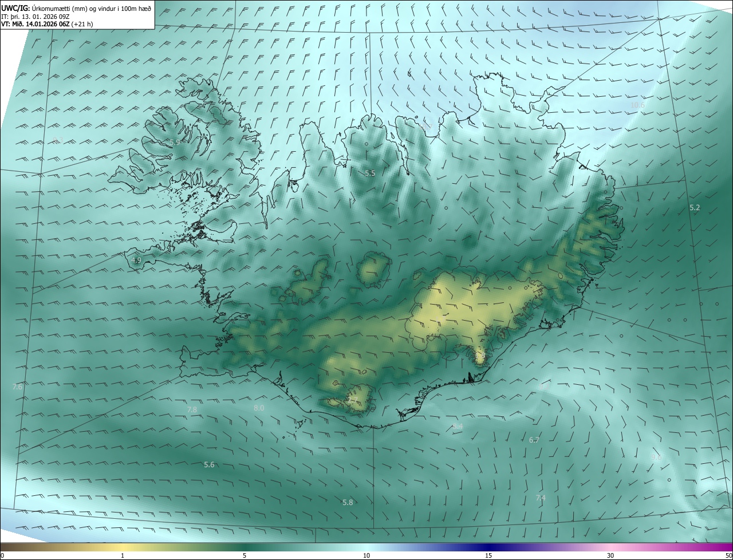The width and height of the screenshot is (733, 560).
Task: Pick the pink colorbar band above tick 30
Action: 610,547
